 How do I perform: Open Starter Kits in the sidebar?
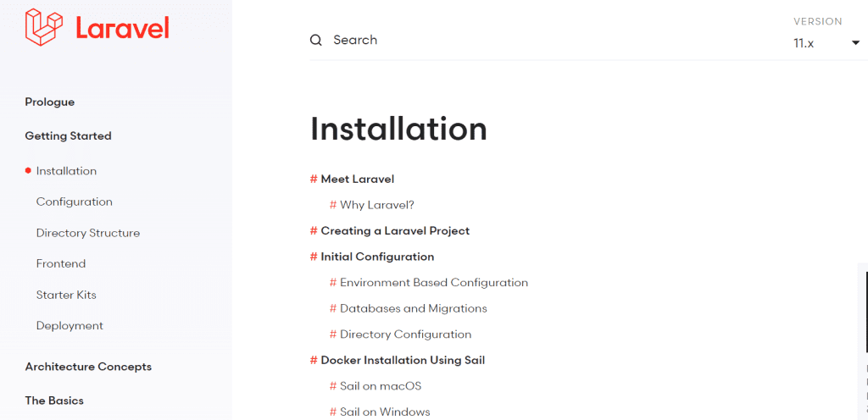[66, 296]
